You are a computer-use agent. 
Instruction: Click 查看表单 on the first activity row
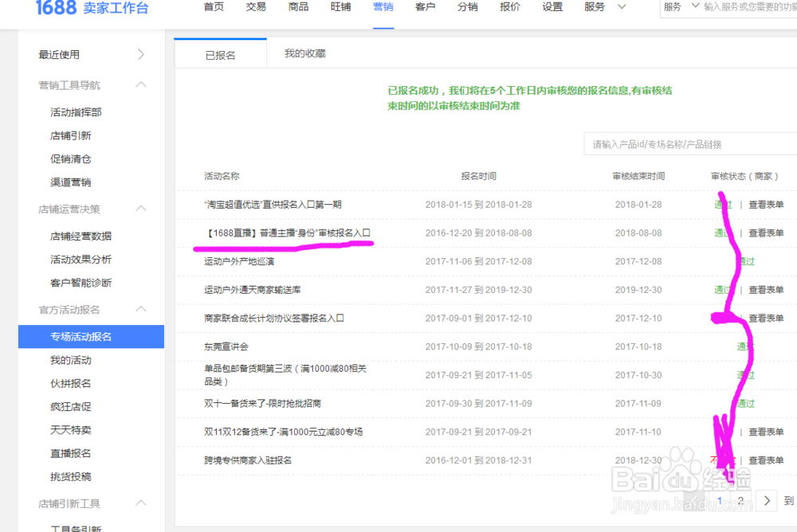pyautogui.click(x=767, y=205)
